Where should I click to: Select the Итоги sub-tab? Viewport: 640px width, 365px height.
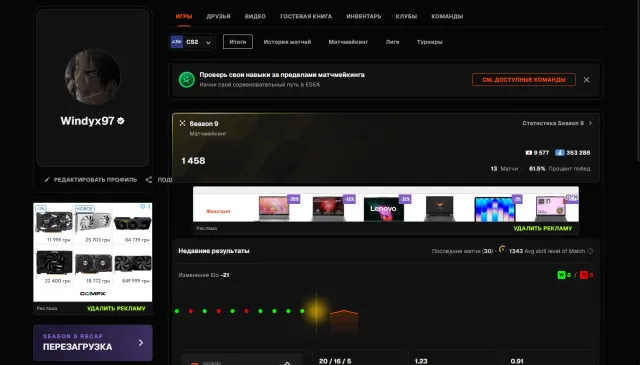click(238, 42)
